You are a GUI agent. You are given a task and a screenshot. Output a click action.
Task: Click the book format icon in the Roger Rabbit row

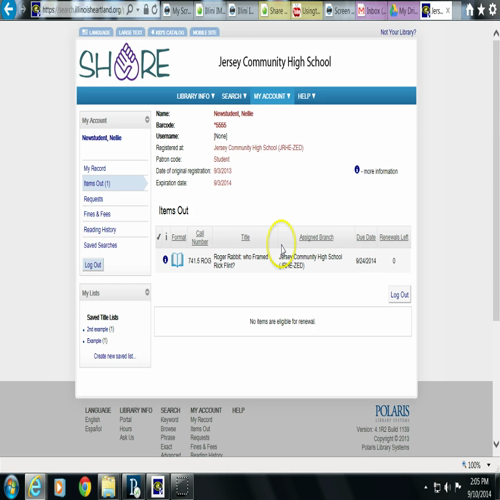pyautogui.click(x=177, y=260)
